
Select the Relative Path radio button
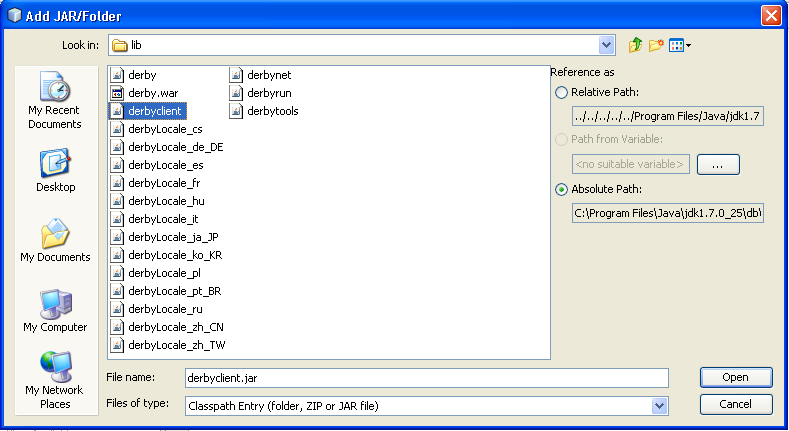pyautogui.click(x=561, y=93)
